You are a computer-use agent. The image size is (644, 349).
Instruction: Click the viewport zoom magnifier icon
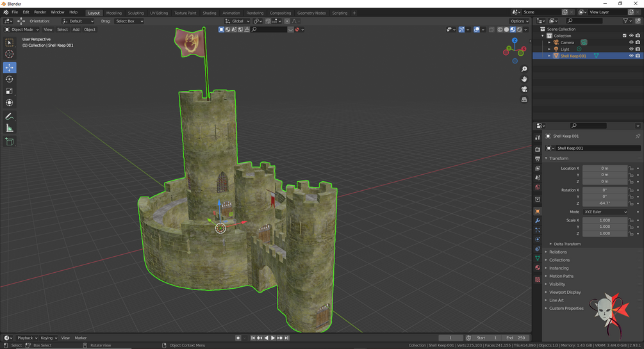524,69
